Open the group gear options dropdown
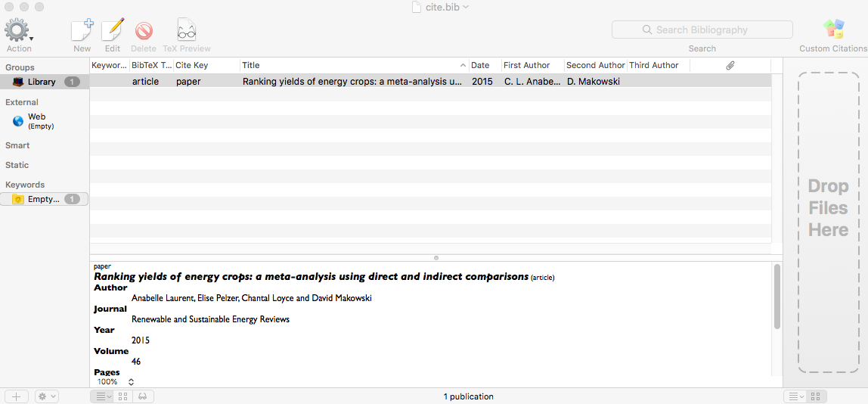 click(x=46, y=396)
